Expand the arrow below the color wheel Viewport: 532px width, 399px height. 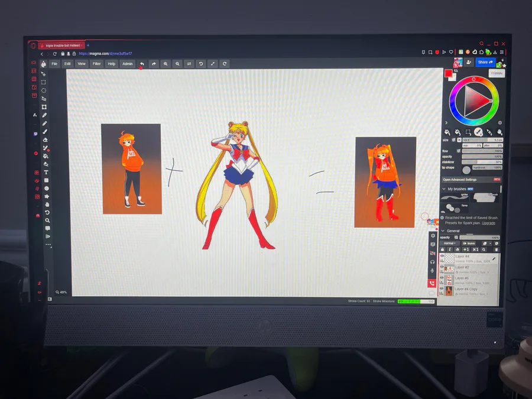pyautogui.click(x=446, y=123)
